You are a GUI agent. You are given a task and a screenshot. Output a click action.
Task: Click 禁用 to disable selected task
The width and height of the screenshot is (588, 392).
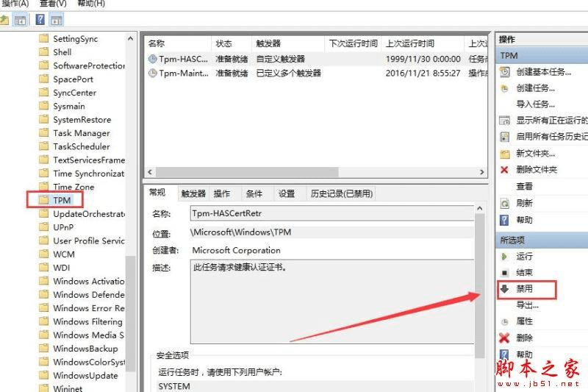click(527, 289)
